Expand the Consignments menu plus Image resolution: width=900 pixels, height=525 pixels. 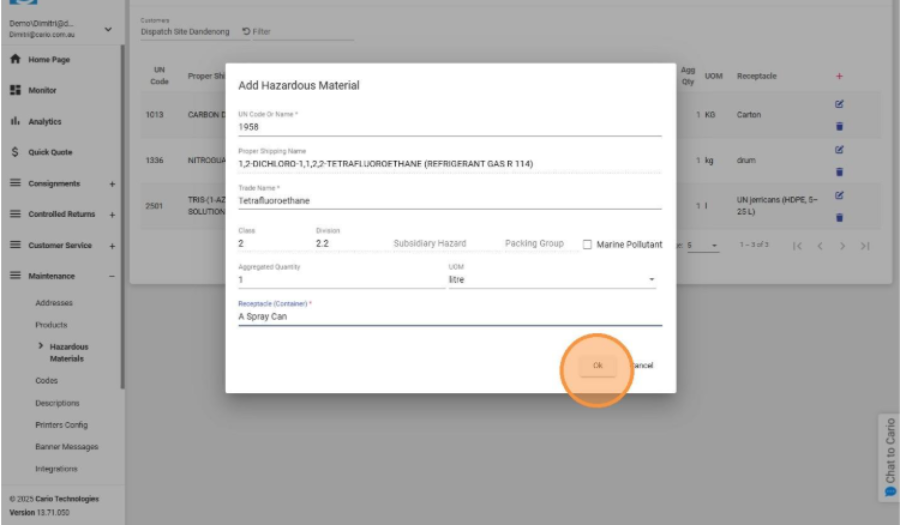(111, 184)
